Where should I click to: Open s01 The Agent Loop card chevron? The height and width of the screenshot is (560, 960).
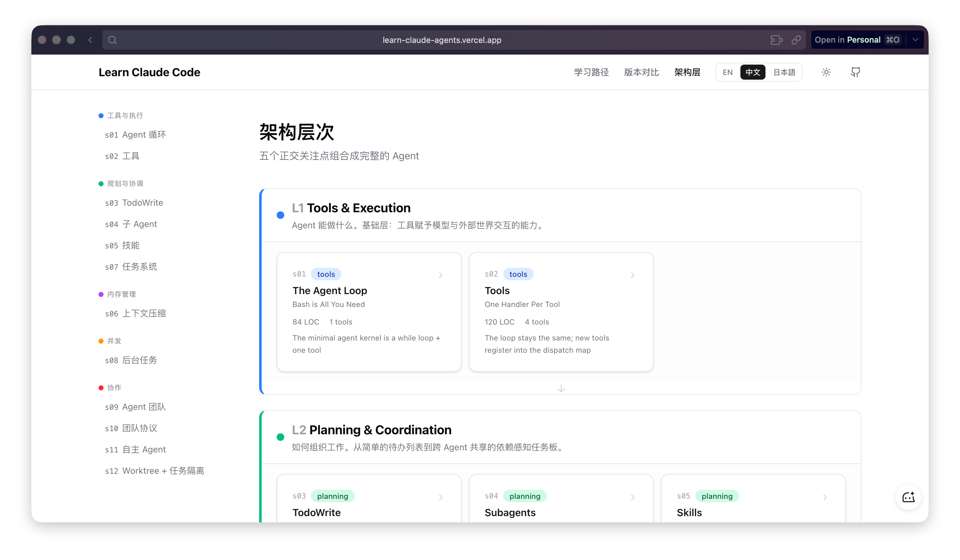pyautogui.click(x=440, y=275)
